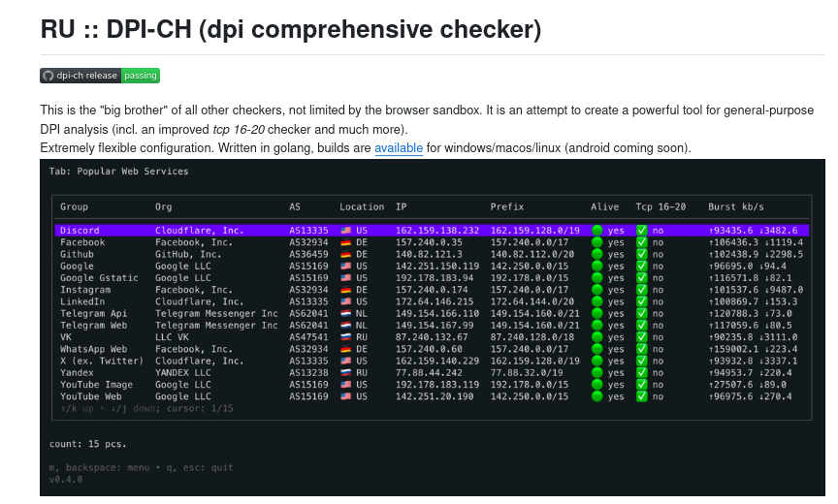Click the 'AS' column header
This screenshot has height=504, width=838.
[295, 207]
